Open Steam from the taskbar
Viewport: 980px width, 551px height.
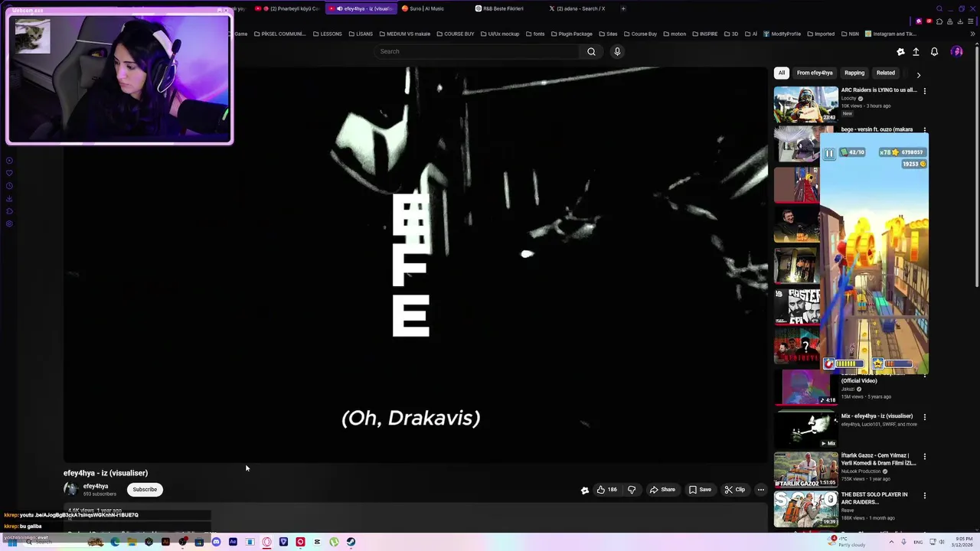pos(351,542)
